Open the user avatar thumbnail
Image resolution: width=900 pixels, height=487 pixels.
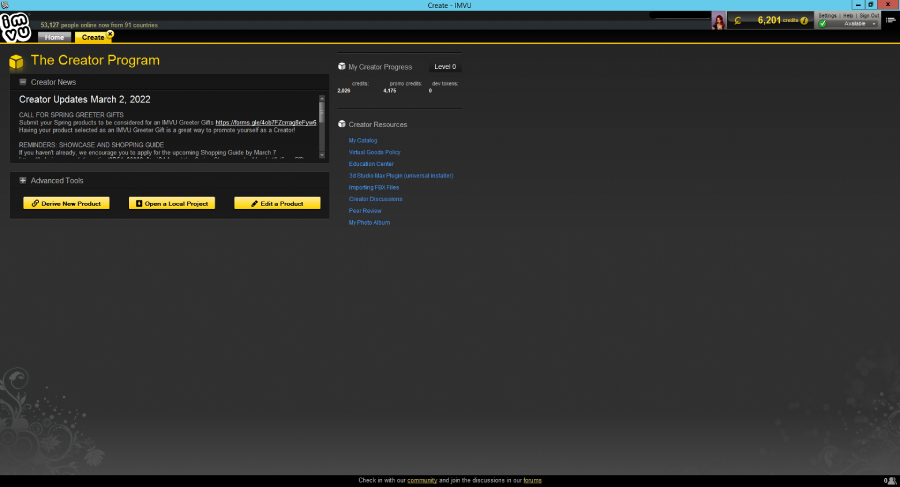coord(718,21)
